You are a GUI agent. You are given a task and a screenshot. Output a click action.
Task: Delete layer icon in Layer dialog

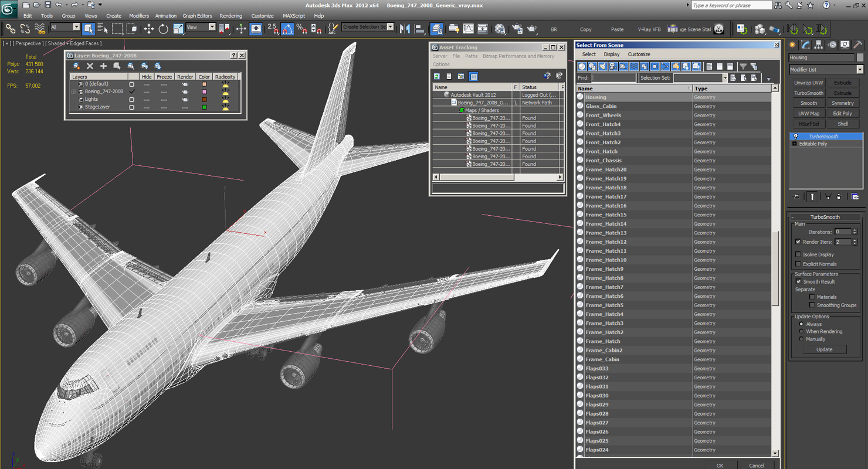90,66
